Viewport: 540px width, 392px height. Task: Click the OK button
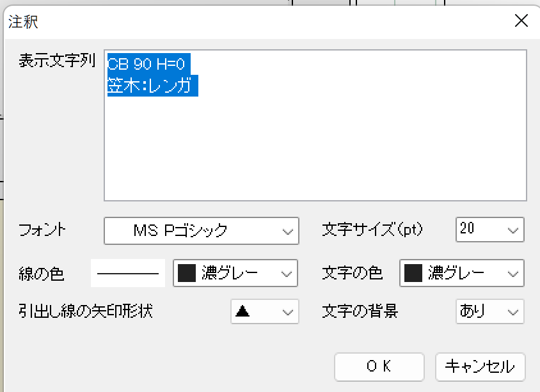[x=379, y=366]
